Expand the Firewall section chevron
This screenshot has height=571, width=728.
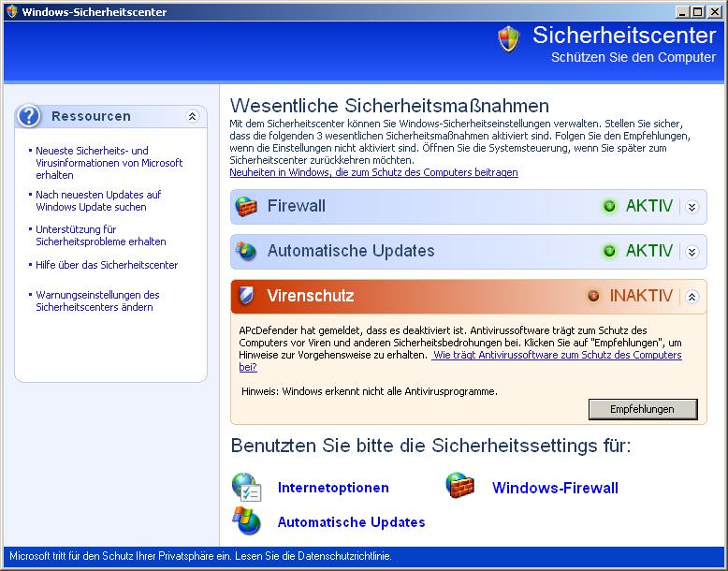tap(692, 207)
